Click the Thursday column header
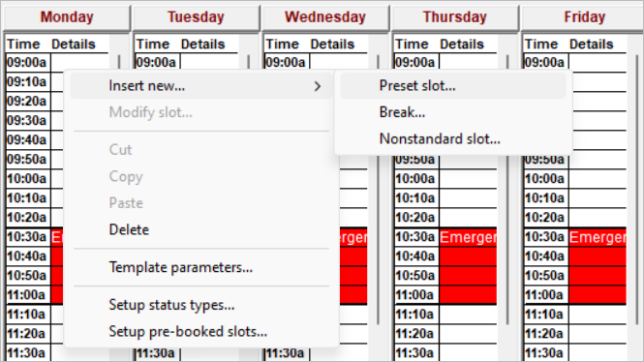The height and width of the screenshot is (362, 644). click(455, 17)
